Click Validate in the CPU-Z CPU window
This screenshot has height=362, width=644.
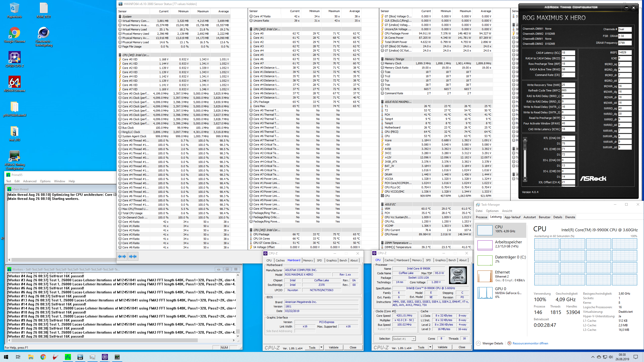[442, 347]
